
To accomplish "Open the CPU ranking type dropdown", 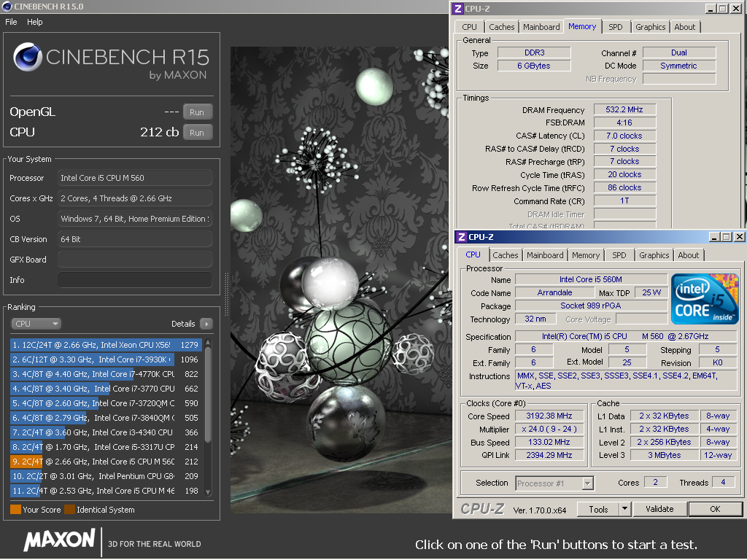I will tap(36, 324).
